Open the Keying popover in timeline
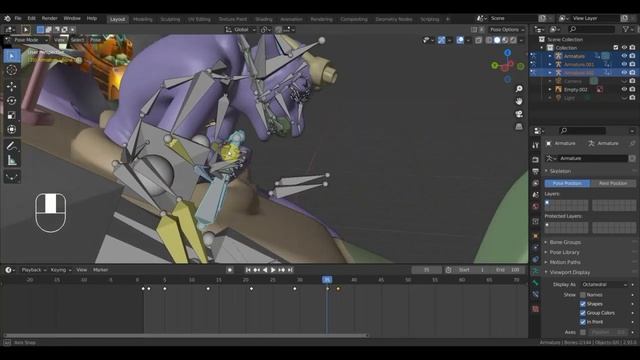This screenshot has width=640, height=360. pos(61,270)
